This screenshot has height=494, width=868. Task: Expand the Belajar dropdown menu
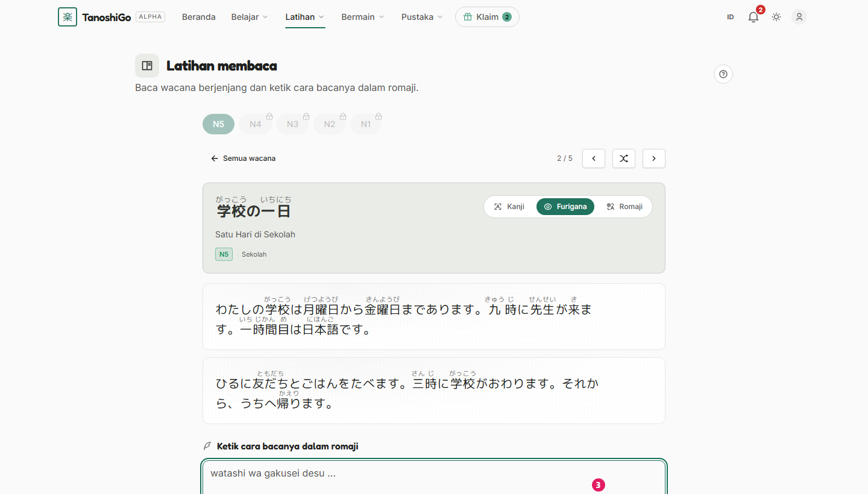pos(250,17)
